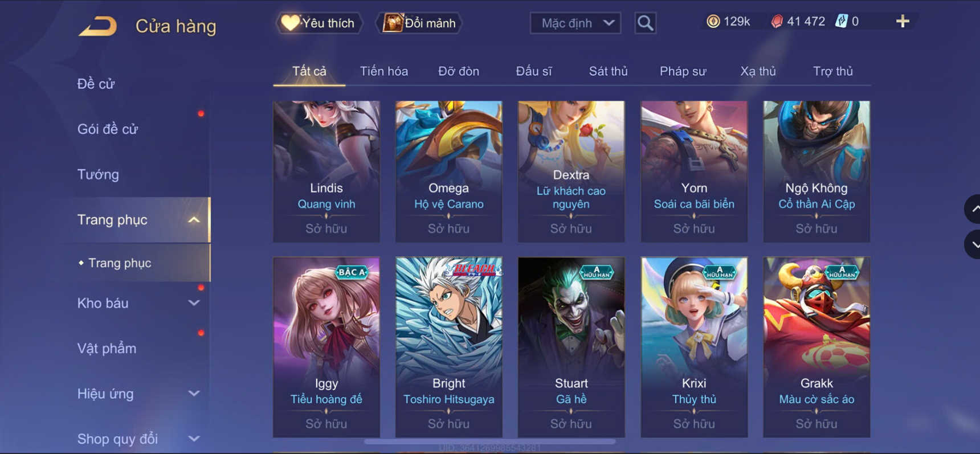
Task: Open the Mặc định sort dropdown
Action: pyautogui.click(x=575, y=23)
